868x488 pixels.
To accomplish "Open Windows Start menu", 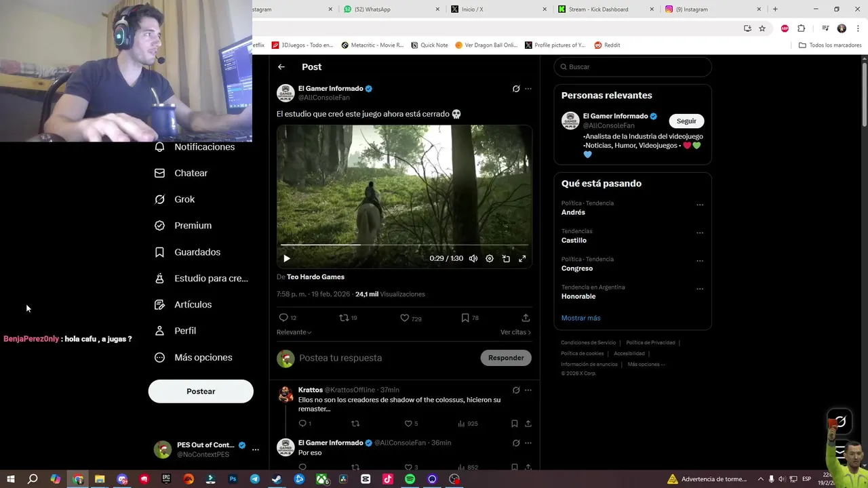I will pyautogui.click(x=11, y=479).
